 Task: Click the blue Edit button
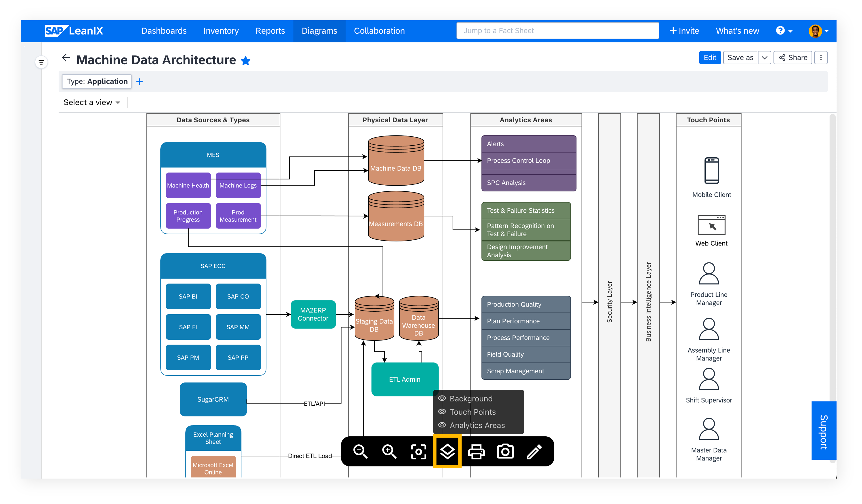click(x=710, y=57)
